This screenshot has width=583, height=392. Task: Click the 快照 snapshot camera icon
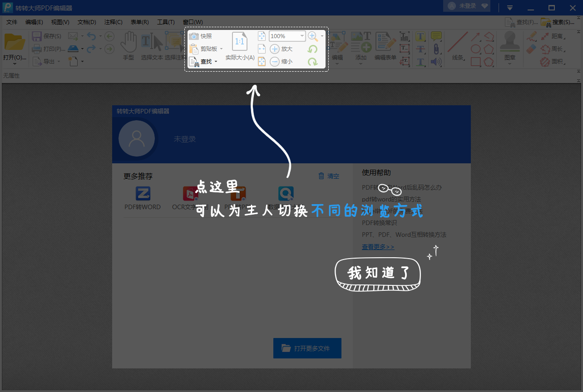coord(194,36)
